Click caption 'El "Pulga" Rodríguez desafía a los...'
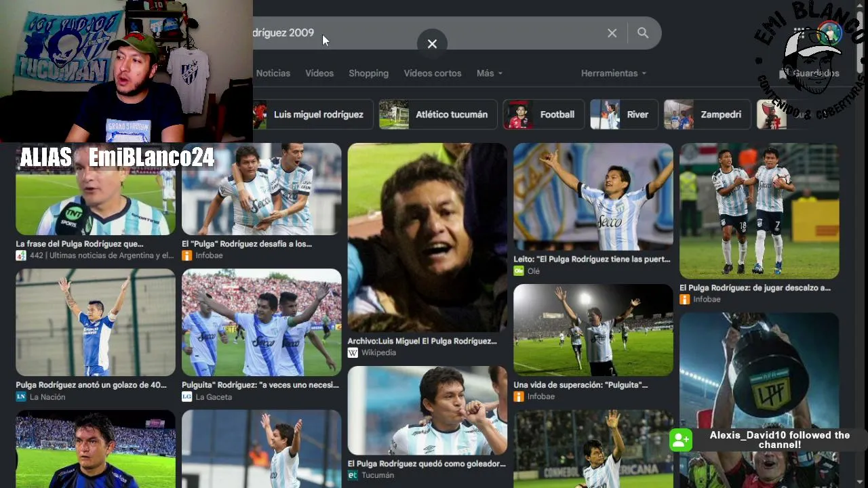 [x=247, y=244]
